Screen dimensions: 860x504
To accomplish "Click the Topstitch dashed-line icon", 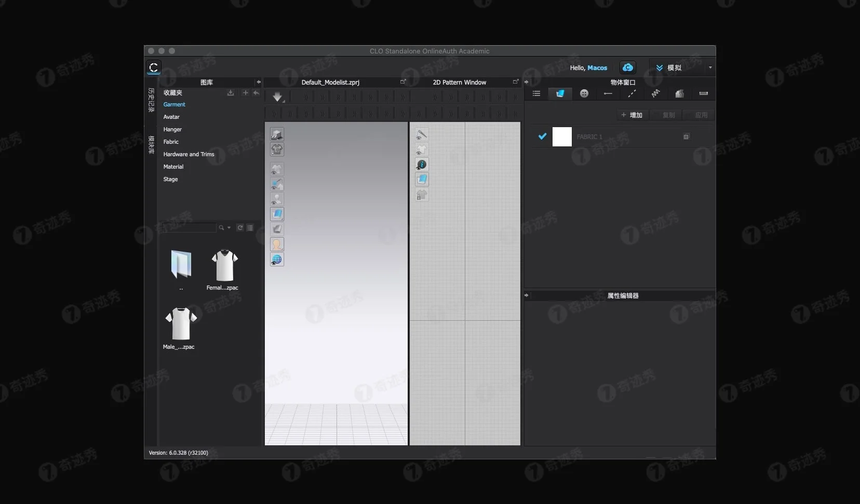I will (631, 93).
